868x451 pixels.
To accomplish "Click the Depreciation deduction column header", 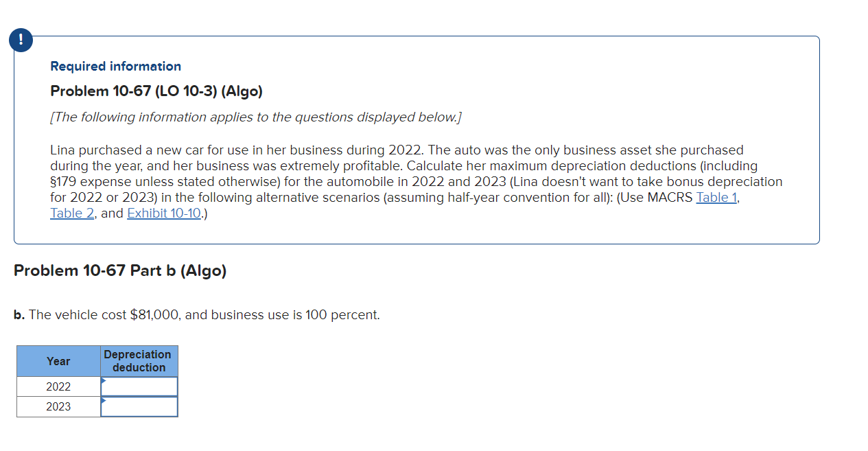I will point(139,361).
